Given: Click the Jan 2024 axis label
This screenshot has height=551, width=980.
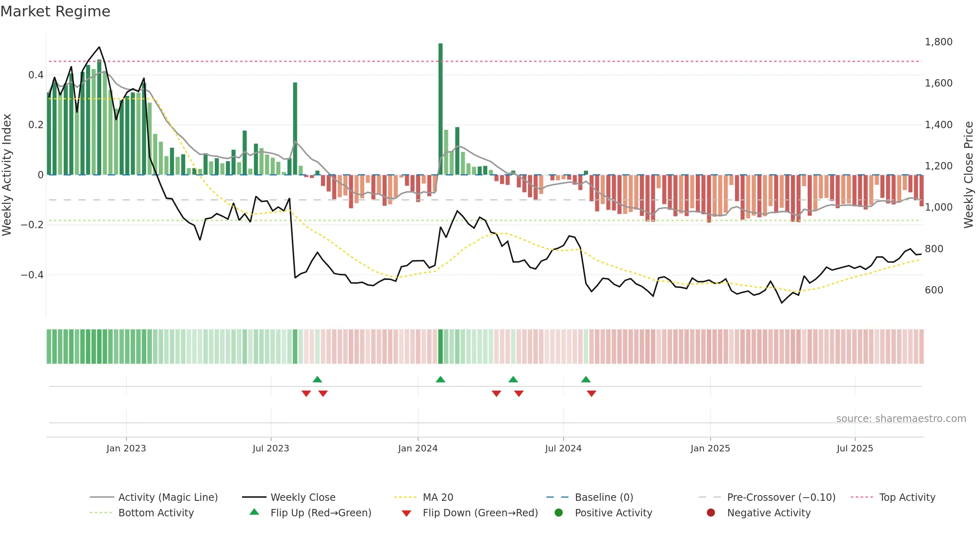Looking at the screenshot, I should [x=418, y=448].
